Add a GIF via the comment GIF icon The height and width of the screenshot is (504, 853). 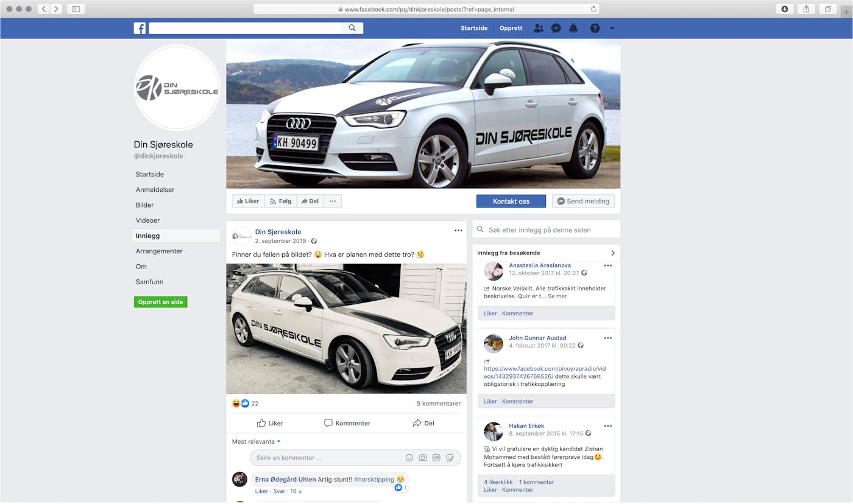[436, 458]
